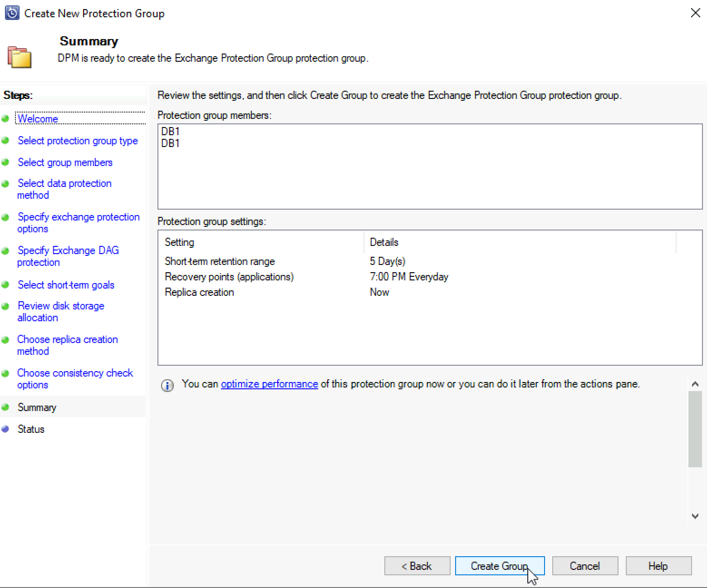The height and width of the screenshot is (588, 707).
Task: Click the Setting column header
Action: tap(261, 242)
